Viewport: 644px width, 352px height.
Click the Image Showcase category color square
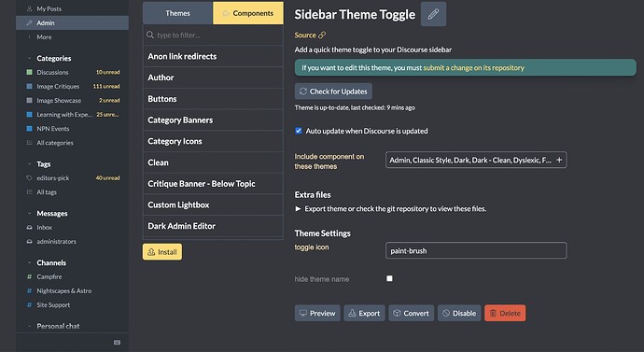click(x=29, y=100)
